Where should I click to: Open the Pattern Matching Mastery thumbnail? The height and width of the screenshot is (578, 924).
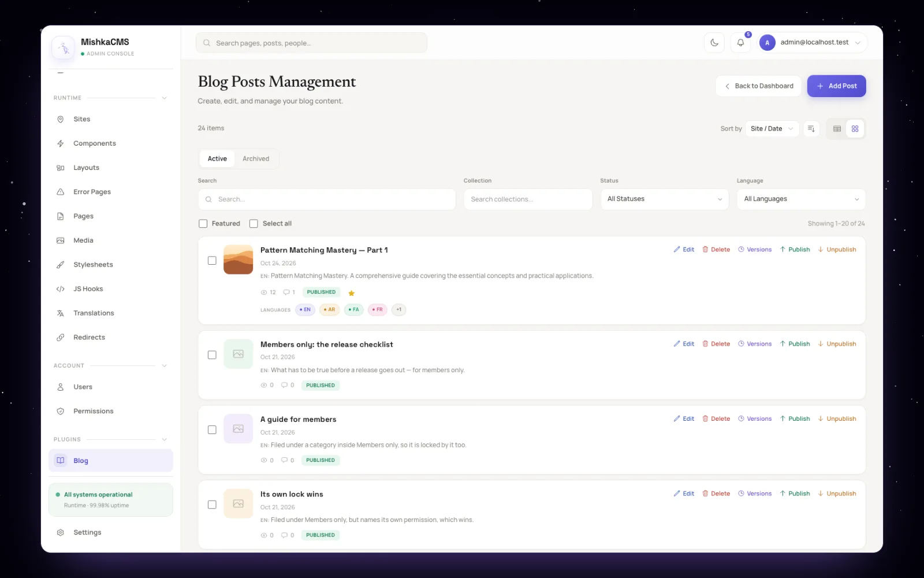coord(238,260)
